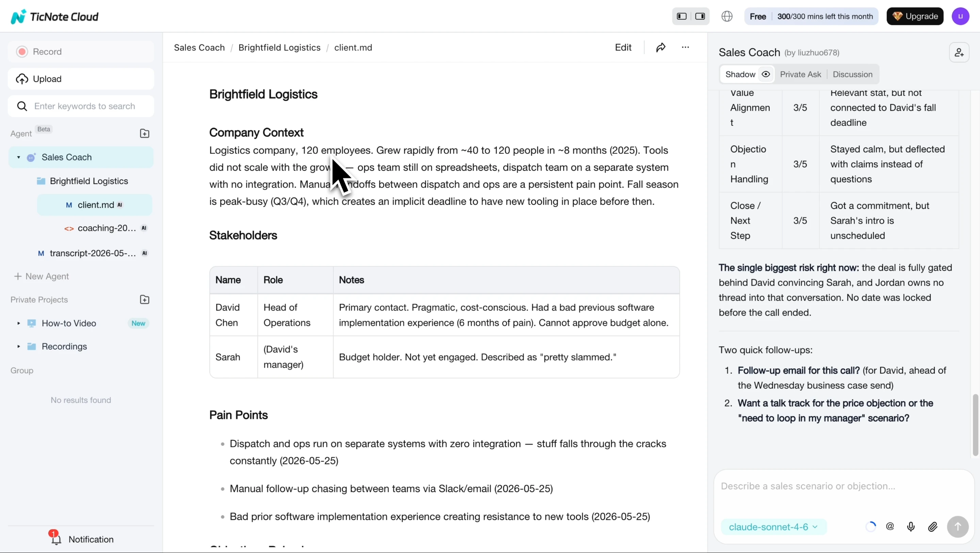Open the claude-sonnet-4-6 model dropdown
The height and width of the screenshot is (553, 980).
pos(774,527)
